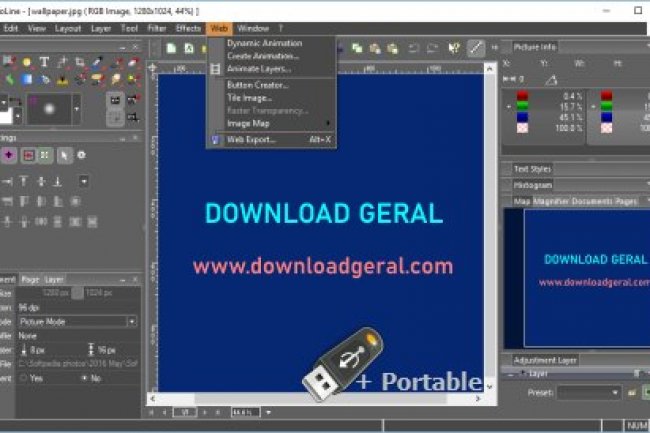Click Create Animation in the Web menu

pyautogui.click(x=263, y=56)
